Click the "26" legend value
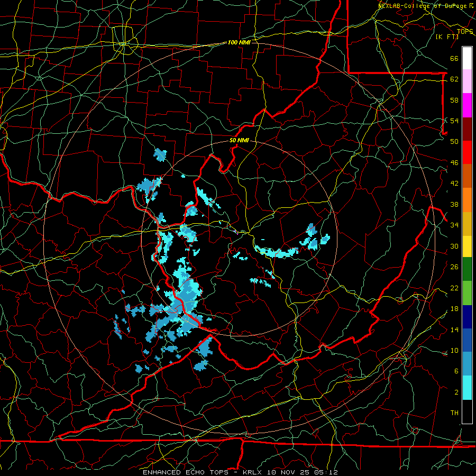The width and height of the screenshot is (476, 476). (x=454, y=267)
